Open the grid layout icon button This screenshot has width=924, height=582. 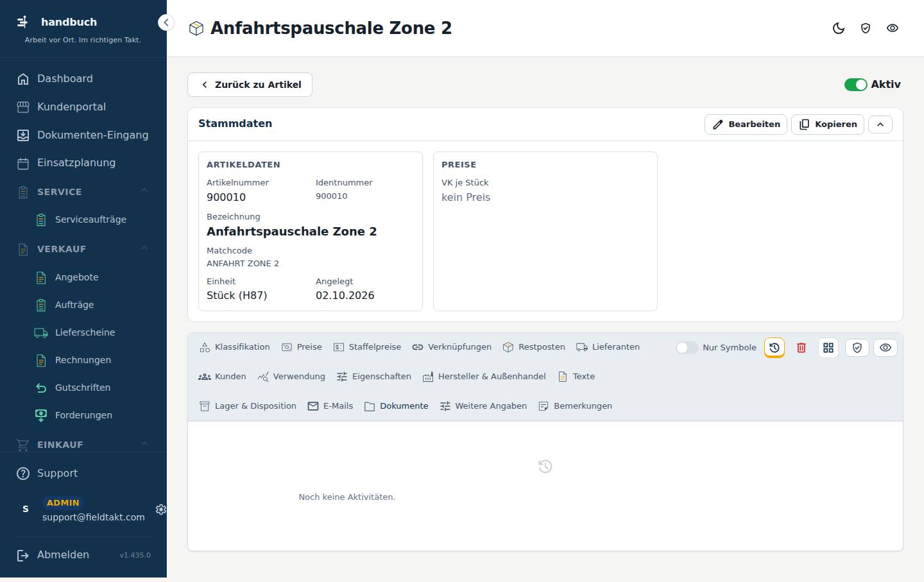[x=828, y=348]
